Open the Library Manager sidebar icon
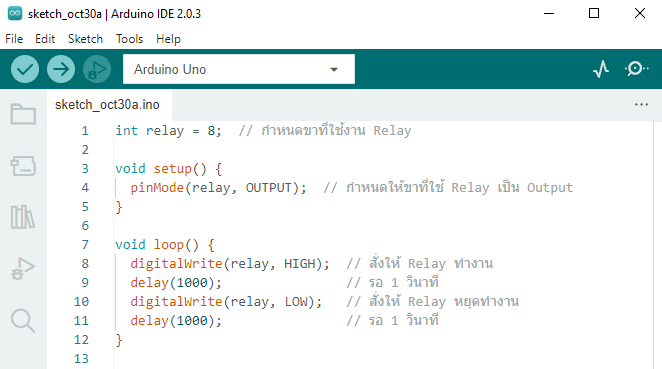 pos(23,217)
